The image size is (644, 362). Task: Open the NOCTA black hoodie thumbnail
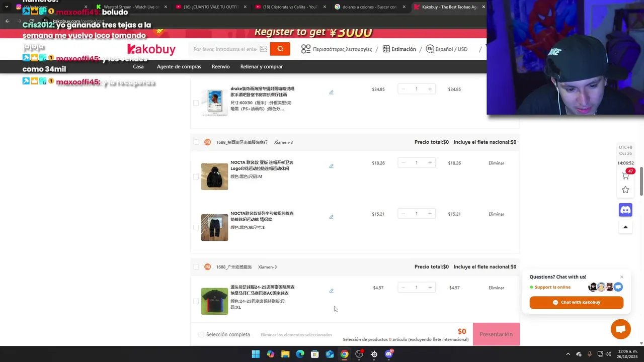[214, 176]
